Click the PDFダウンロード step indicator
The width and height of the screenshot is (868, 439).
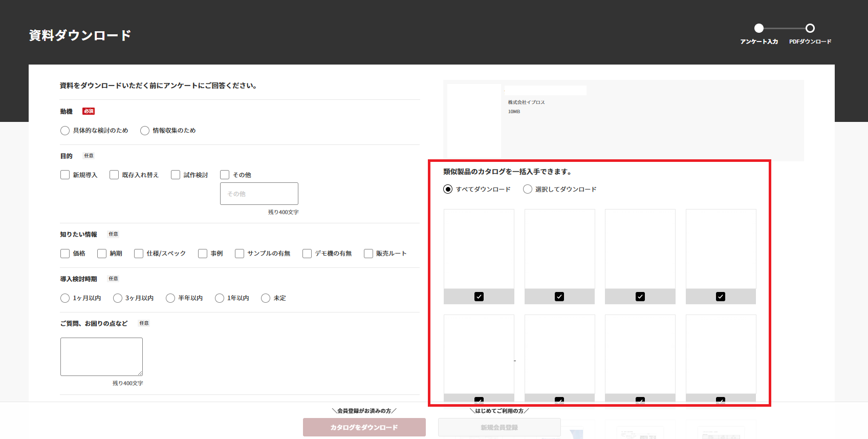click(810, 28)
